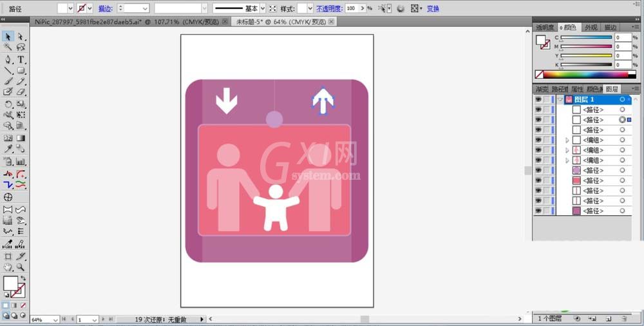Image resolution: width=644 pixels, height=326 pixels.
Task: Open the 外观 panel tab
Action: click(591, 27)
